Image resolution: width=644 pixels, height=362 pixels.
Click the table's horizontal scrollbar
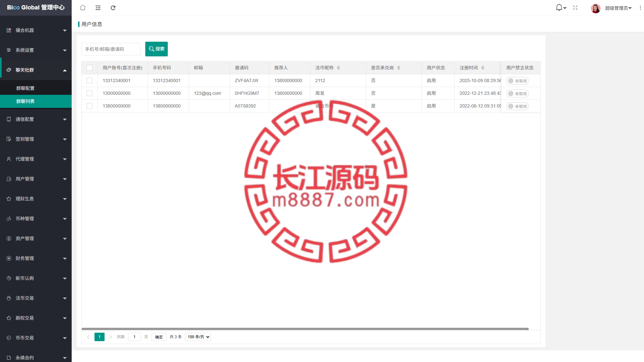(x=305, y=329)
